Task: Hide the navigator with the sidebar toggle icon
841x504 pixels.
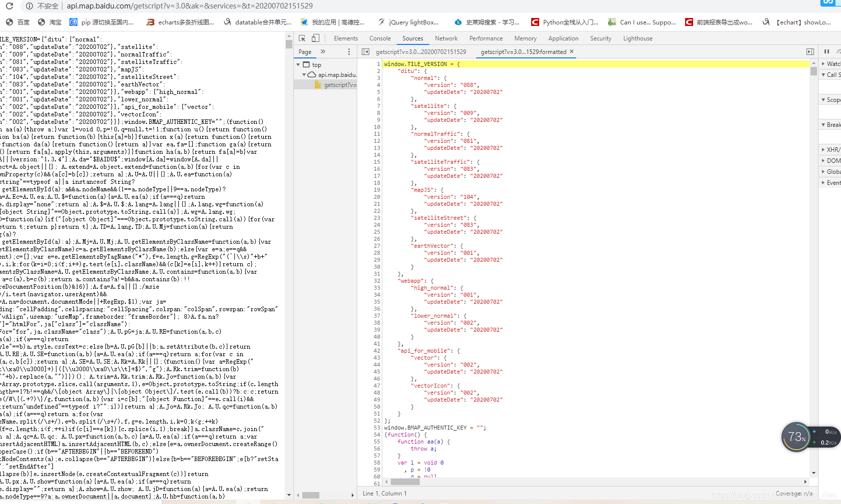Action: coord(365,51)
